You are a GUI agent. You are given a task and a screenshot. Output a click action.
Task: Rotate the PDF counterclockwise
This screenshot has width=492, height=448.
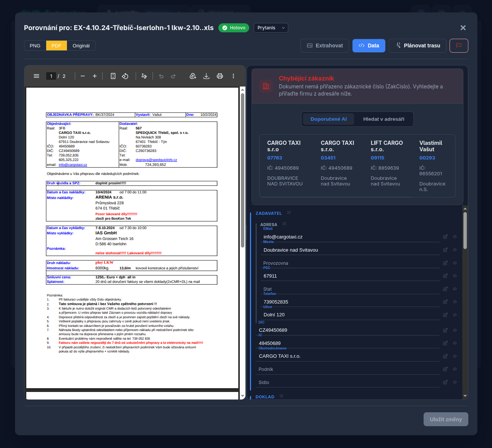(125, 76)
